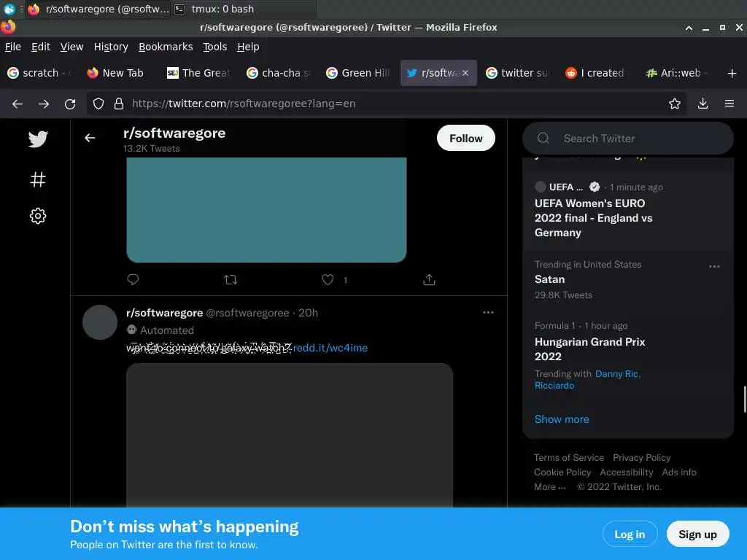Viewport: 747px width, 560px height.
Task: View site security padlock info
Action: pyautogui.click(x=119, y=104)
